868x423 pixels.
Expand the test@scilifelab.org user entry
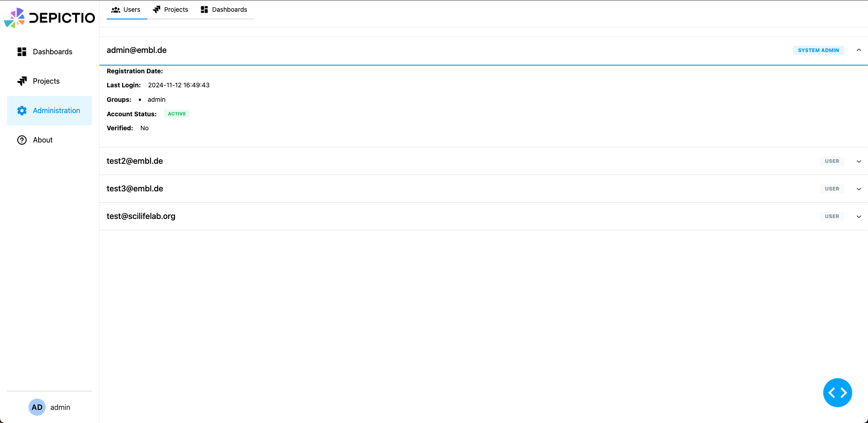[x=859, y=216]
